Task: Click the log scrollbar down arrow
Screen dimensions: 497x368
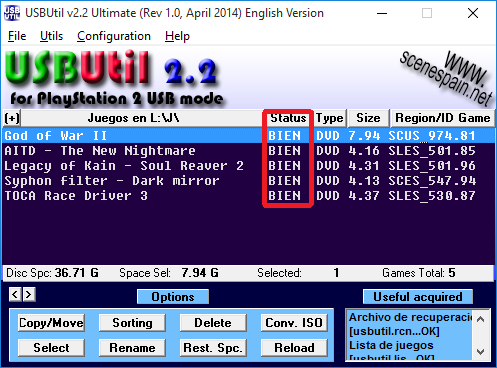Action: (480, 351)
